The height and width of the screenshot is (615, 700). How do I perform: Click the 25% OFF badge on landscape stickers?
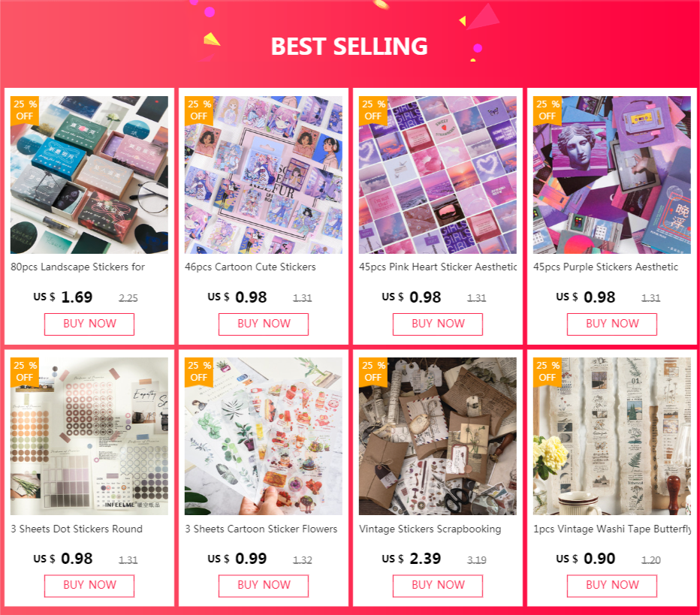click(25, 110)
